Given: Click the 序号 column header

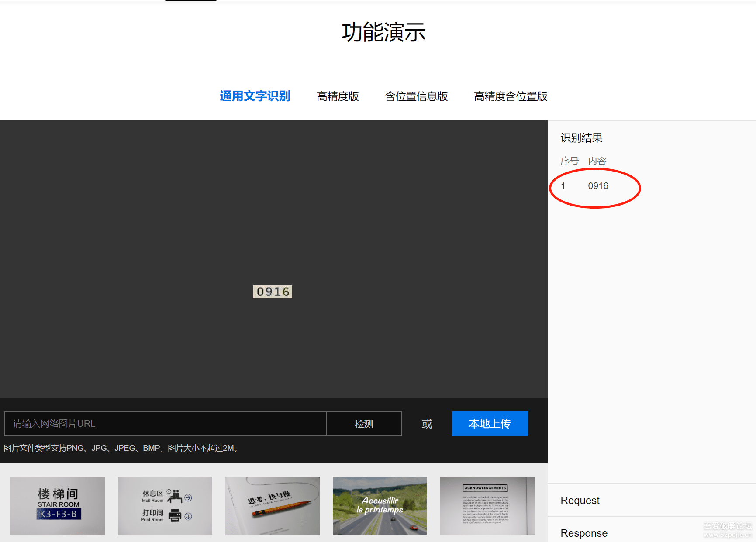Looking at the screenshot, I should [x=570, y=161].
